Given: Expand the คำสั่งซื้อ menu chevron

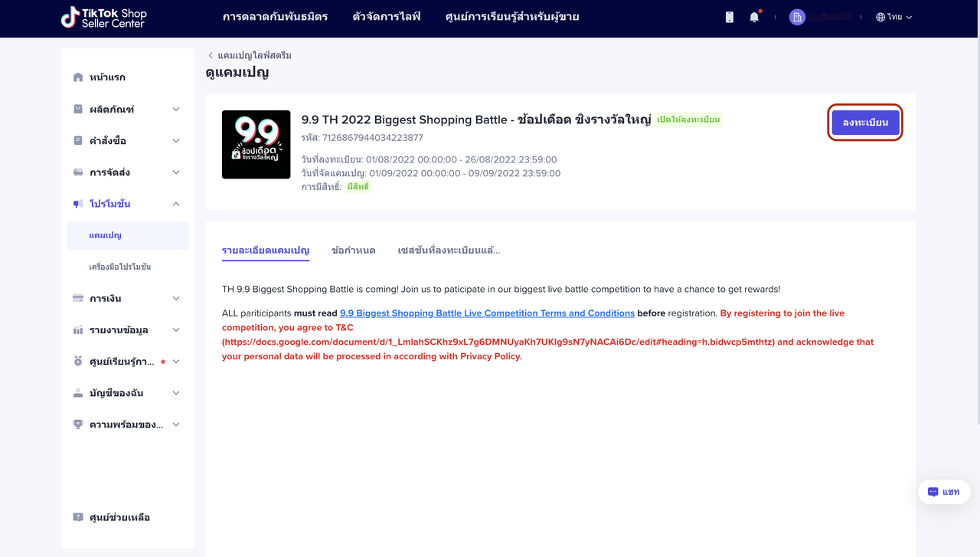Looking at the screenshot, I should pyautogui.click(x=176, y=140).
